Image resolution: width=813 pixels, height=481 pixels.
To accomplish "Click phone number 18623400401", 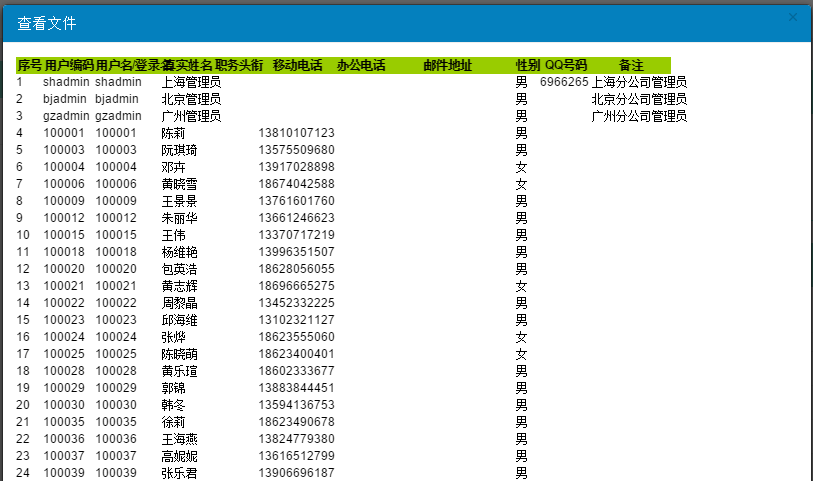I will [297, 354].
